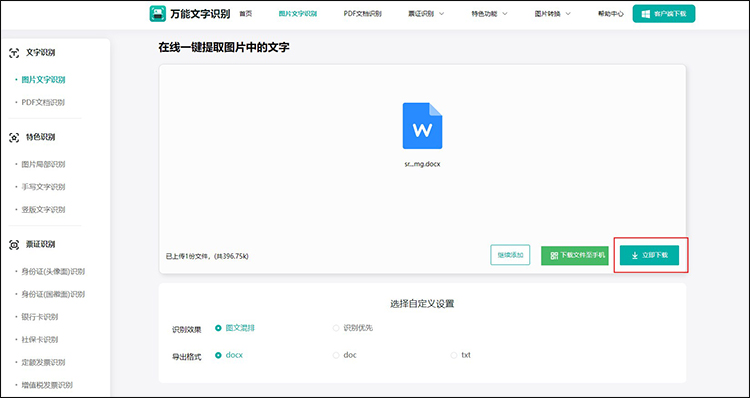The width and height of the screenshot is (750, 398).
Task: Open 增值税发票识别 in the sidebar
Action: click(x=47, y=385)
